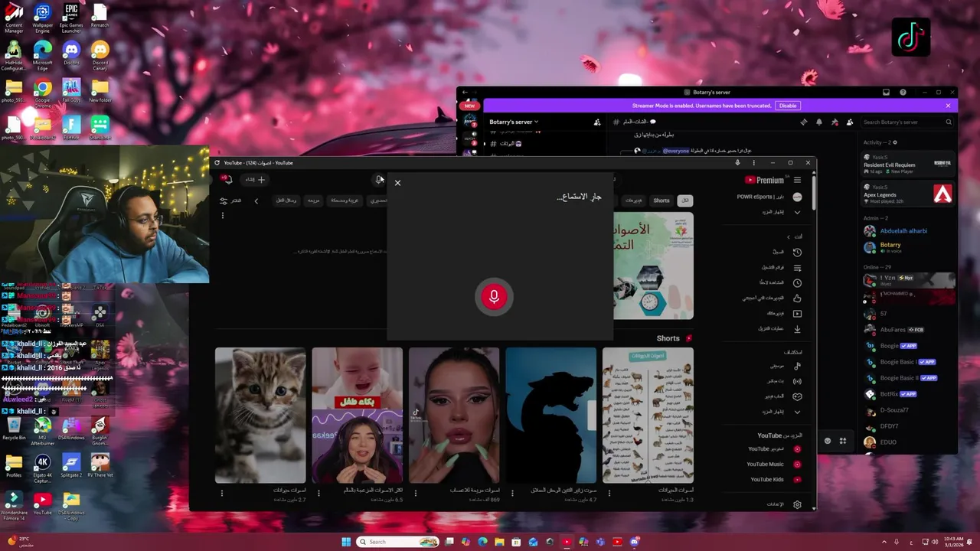The width and height of the screenshot is (980, 551).
Task: Click the red microphone listening button
Action: coord(494,296)
